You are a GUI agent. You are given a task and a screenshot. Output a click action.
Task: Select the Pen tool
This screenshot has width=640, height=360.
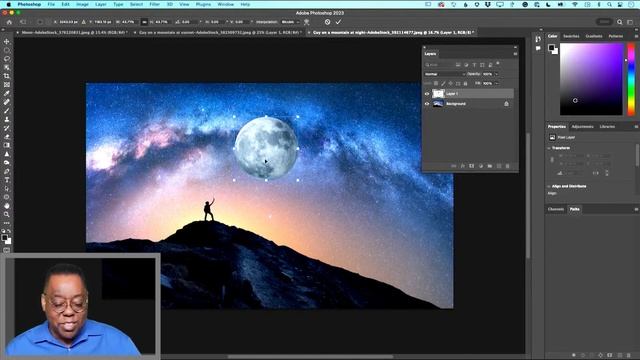click(7, 171)
